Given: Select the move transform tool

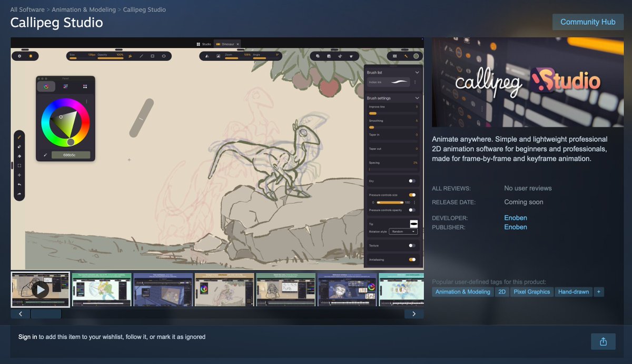Looking at the screenshot, I should tap(19, 175).
